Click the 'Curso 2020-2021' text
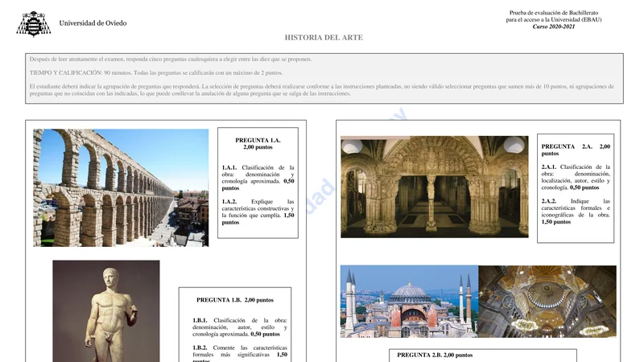 pos(554,27)
